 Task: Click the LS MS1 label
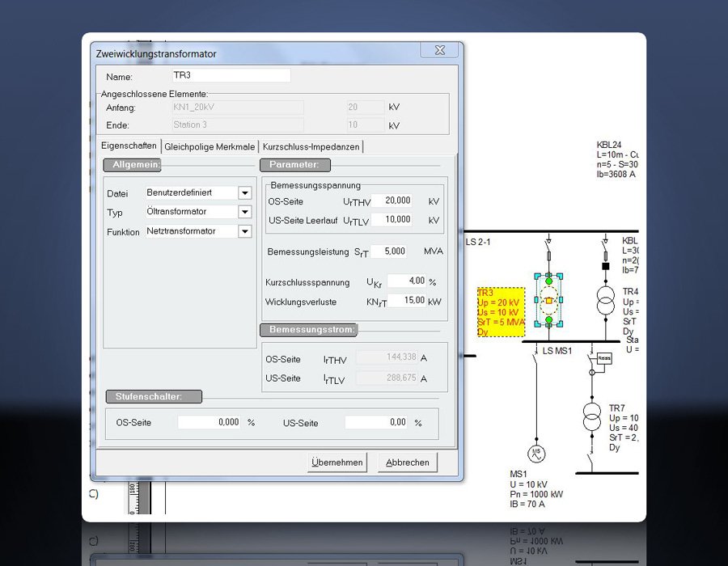pyautogui.click(x=557, y=351)
